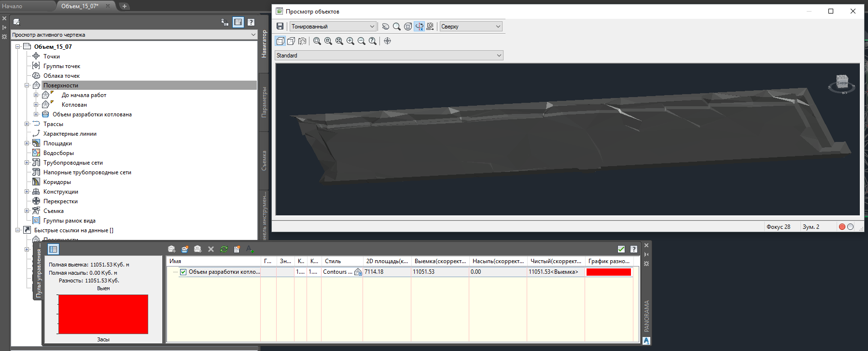Image resolution: width=868 pixels, height=351 pixels.
Task: Toggle the constrained orbit icon with red axis
Action: tap(419, 27)
